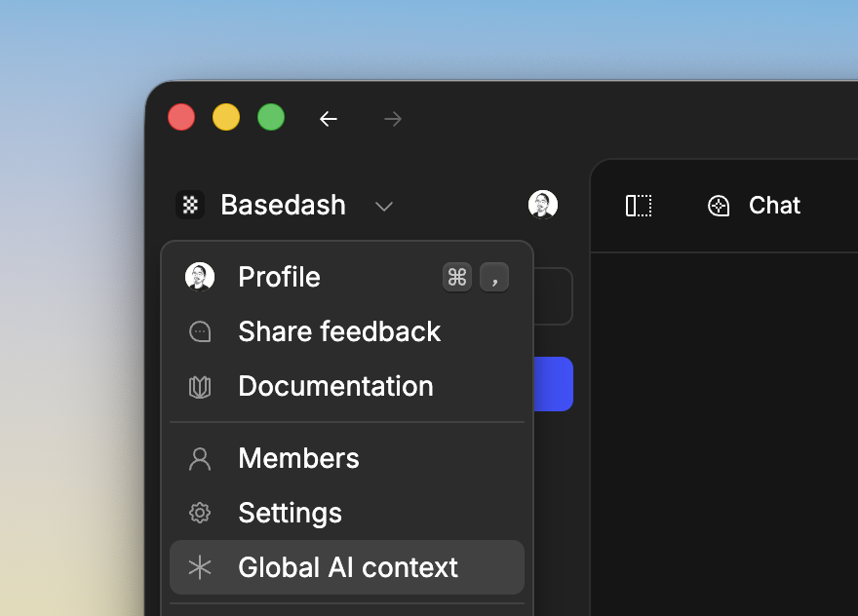Click the sidebar toggle icon beside Chat

[639, 205]
